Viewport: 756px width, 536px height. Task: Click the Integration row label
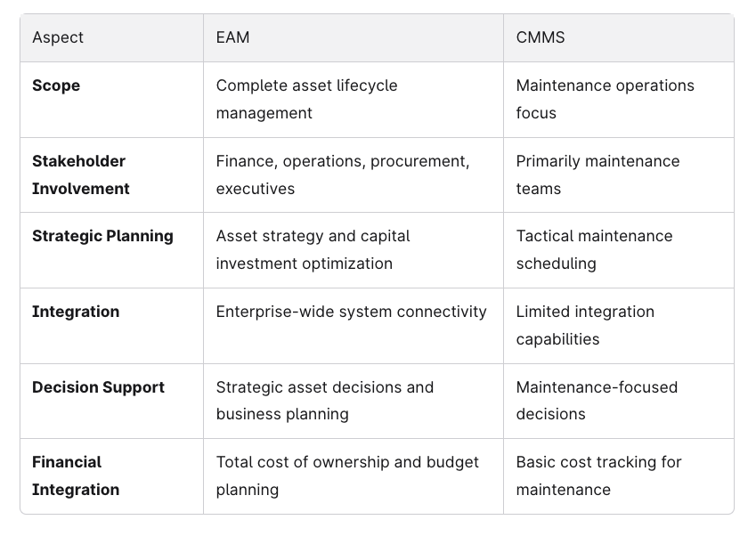76,312
